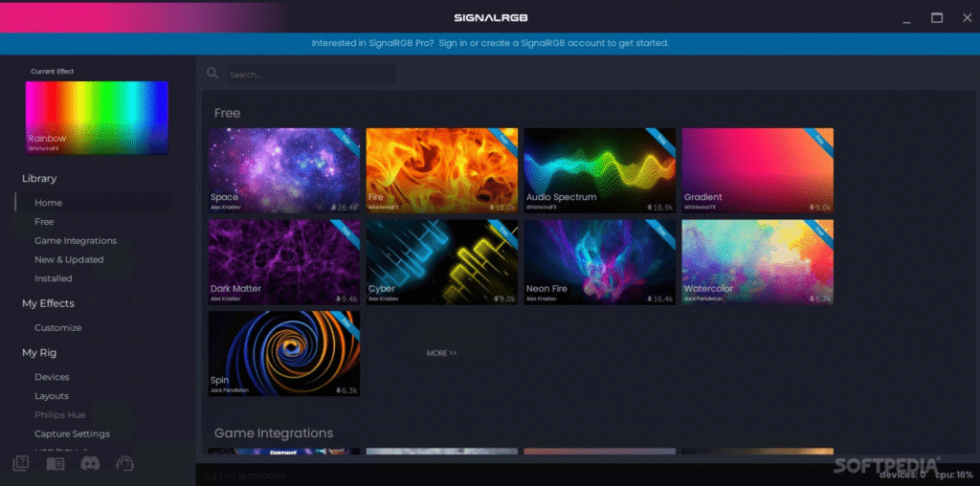Open Customize under My Effects

coord(58,328)
